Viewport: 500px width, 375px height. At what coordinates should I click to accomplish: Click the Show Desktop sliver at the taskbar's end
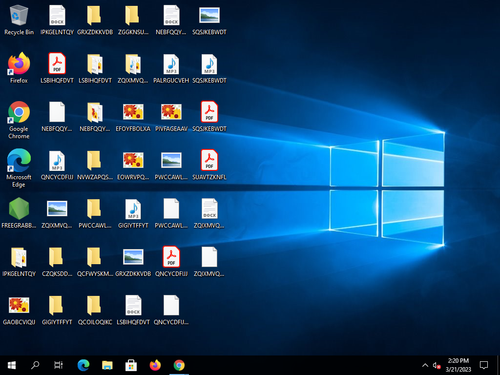coord(498,365)
